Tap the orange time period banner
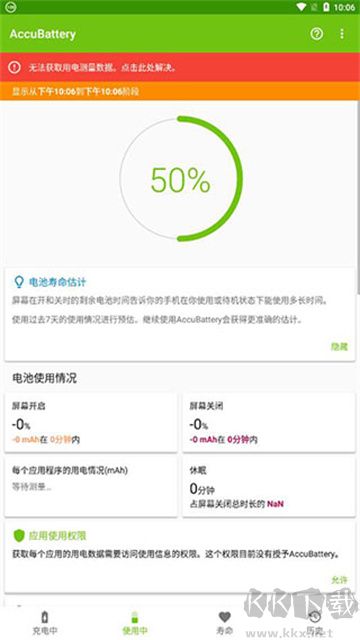360x640 pixels. pos(180,91)
